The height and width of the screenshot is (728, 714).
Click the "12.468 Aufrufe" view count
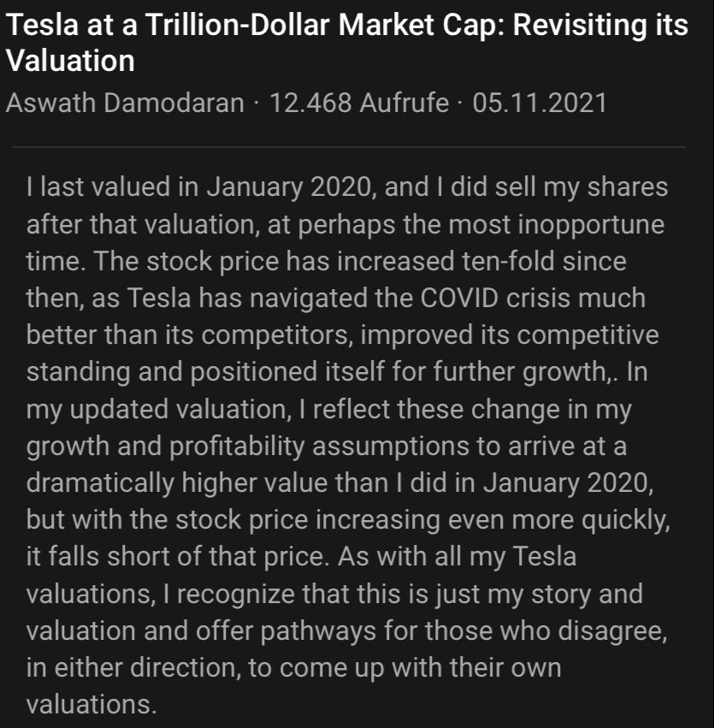coord(358,104)
